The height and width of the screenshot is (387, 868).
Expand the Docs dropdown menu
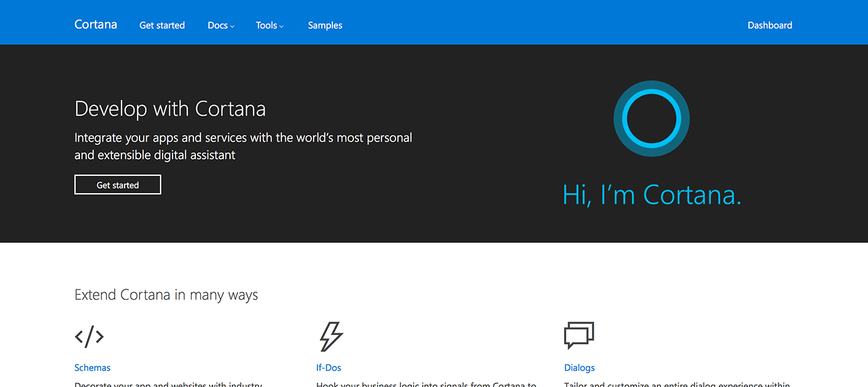(x=221, y=25)
